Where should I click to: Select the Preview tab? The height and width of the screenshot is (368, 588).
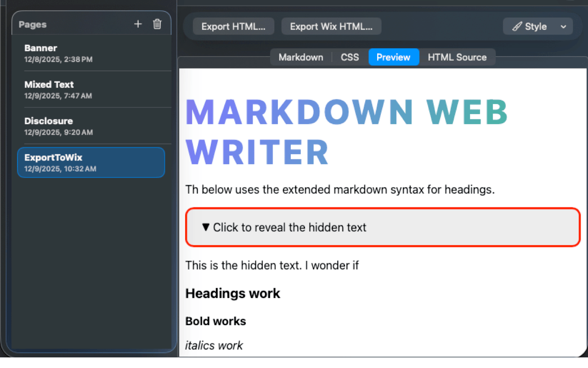click(394, 57)
